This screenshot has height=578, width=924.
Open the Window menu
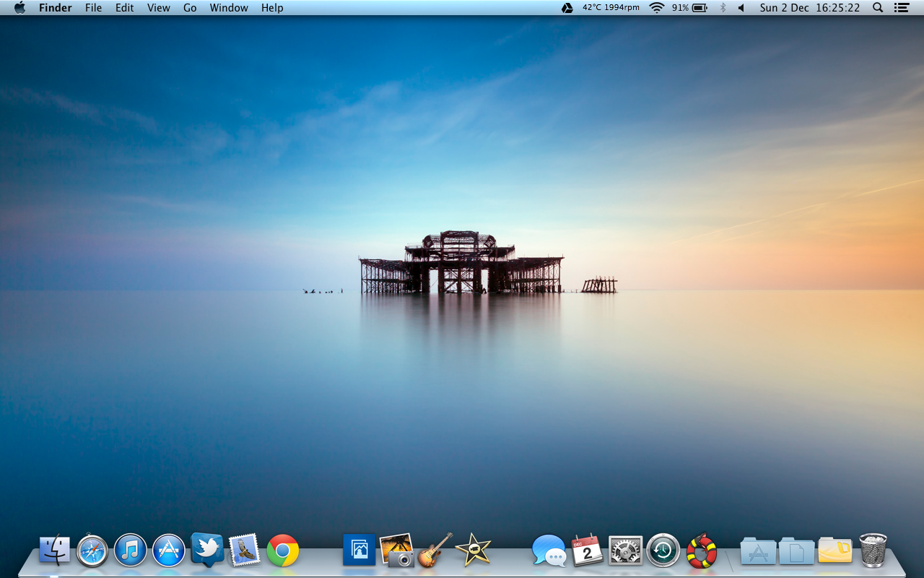click(x=229, y=8)
